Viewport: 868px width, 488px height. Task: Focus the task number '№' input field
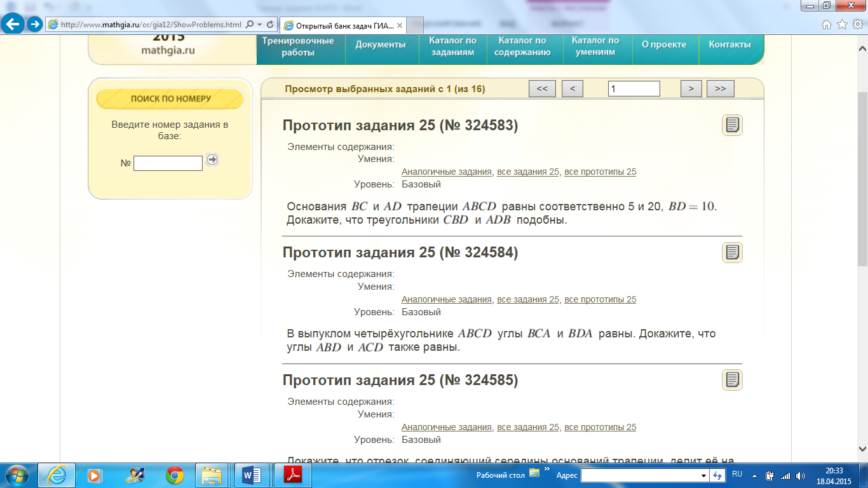pos(168,163)
